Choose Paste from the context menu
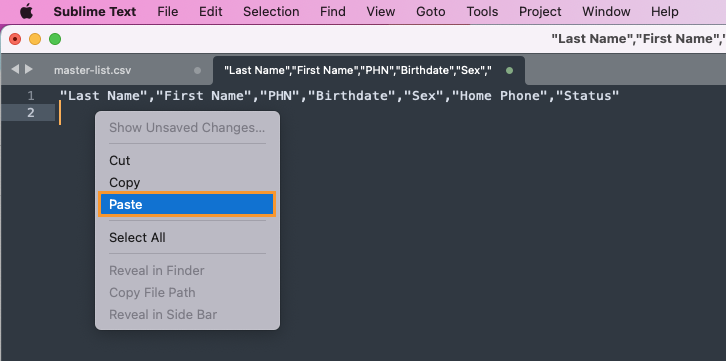Screen dimensions: 726x361 pos(187,204)
